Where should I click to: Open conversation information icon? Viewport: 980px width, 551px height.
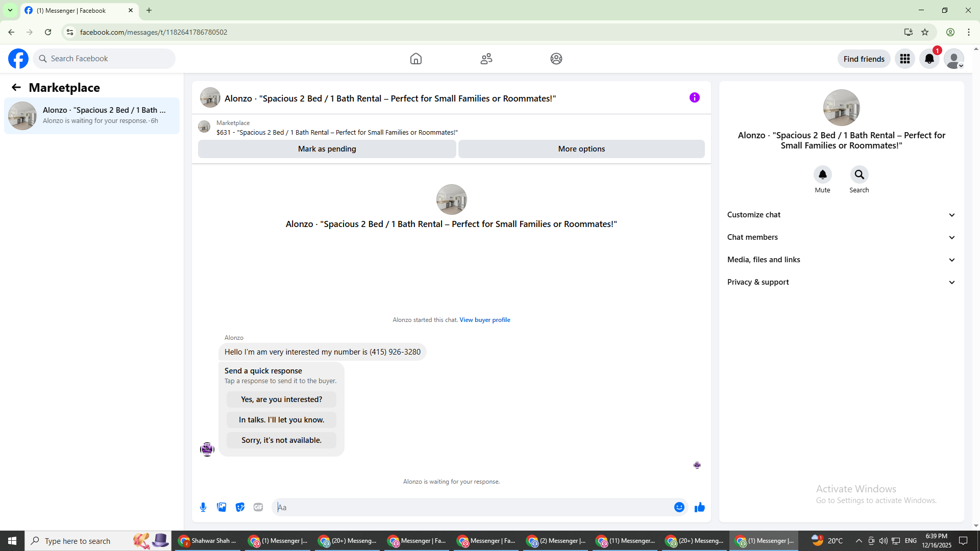[695, 97]
